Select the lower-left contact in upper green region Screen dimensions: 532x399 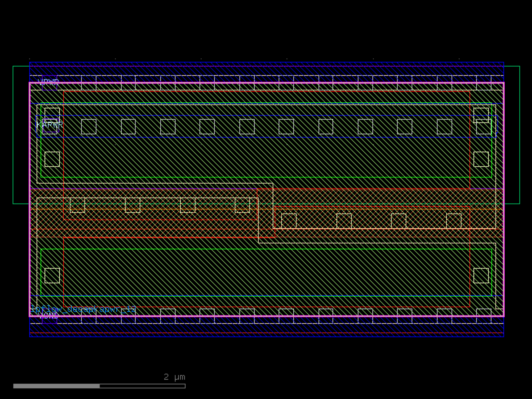(52, 159)
